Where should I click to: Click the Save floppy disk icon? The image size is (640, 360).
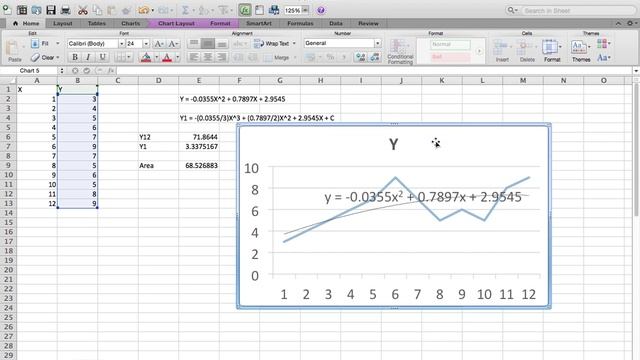[51, 10]
